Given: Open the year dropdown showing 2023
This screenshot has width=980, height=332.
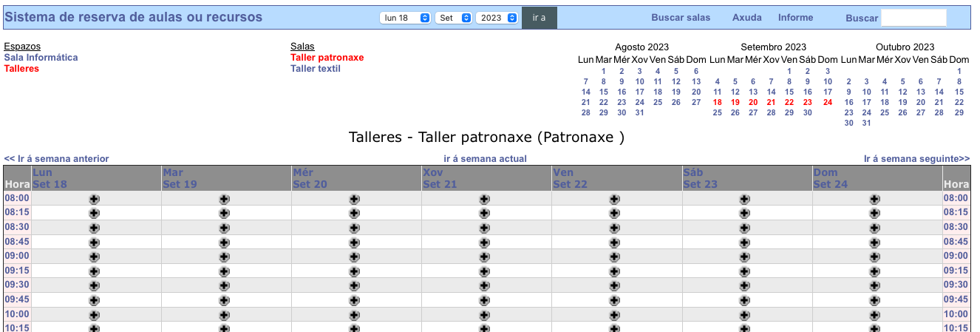Looking at the screenshot, I should 497,18.
